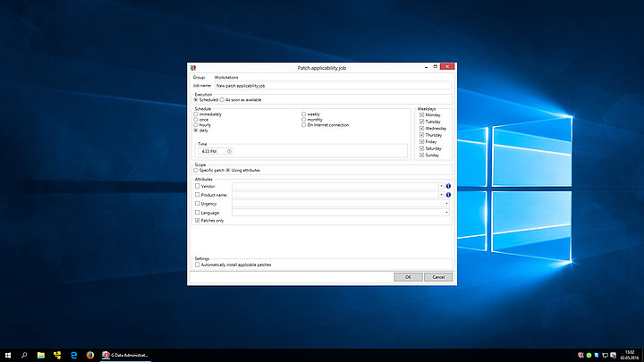Click the Job name text field
Screen dimensions: 644x362
(x=331, y=85)
